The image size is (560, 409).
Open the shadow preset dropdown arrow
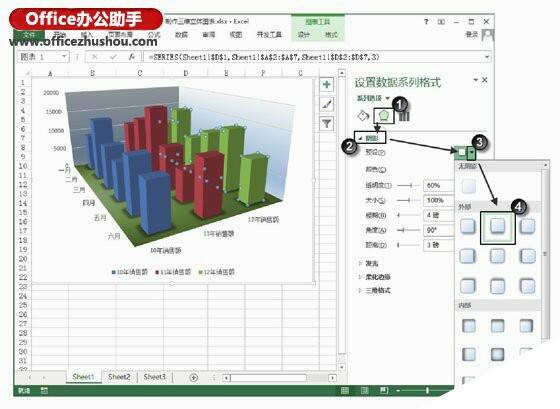(472, 153)
